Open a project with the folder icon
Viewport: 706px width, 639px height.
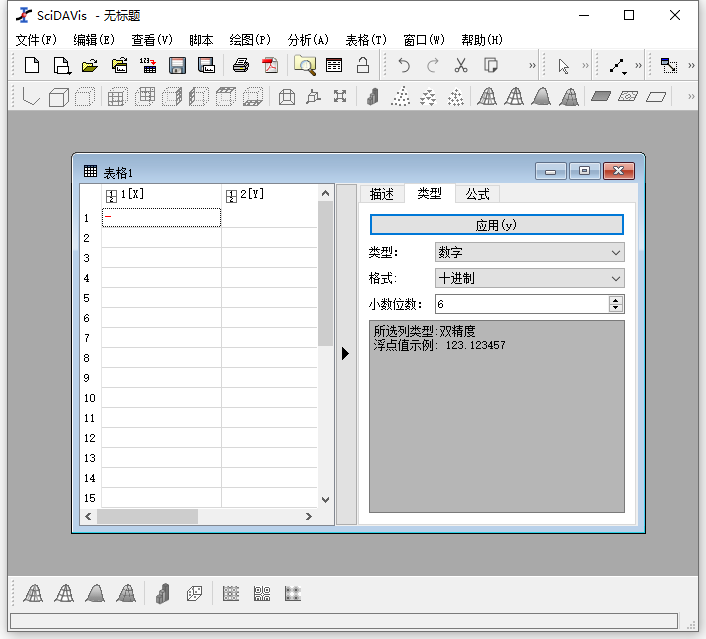point(90,66)
